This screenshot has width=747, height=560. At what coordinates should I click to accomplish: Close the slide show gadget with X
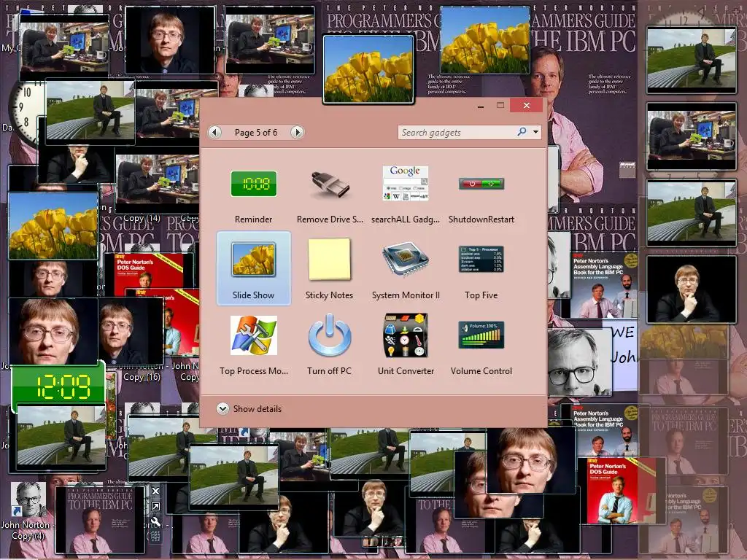(x=156, y=491)
